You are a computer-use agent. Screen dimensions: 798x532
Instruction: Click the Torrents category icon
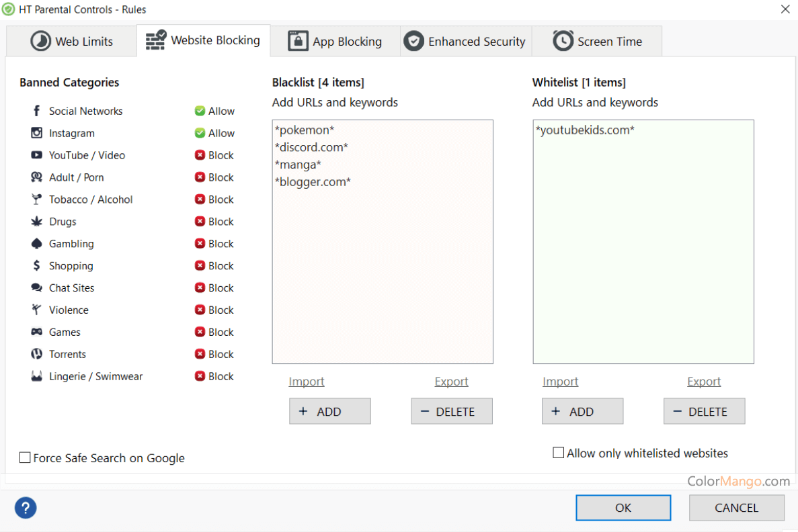click(x=36, y=354)
